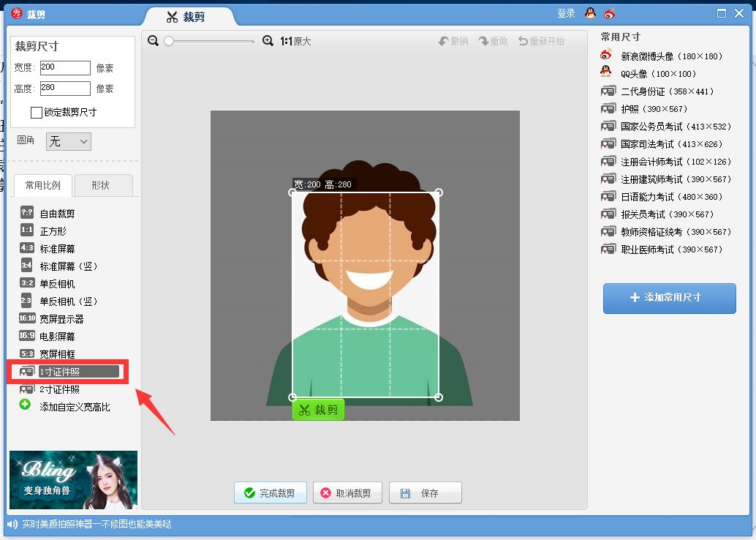The height and width of the screenshot is (540, 756).
Task: Open the Weibo icon in title bar
Action: tap(610, 13)
